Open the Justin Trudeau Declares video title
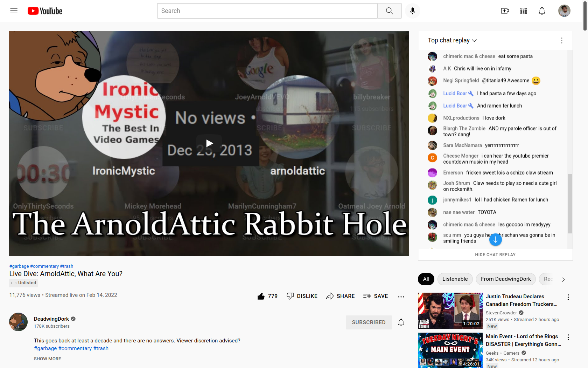Image resolution: width=588 pixels, height=368 pixels. pos(521,300)
